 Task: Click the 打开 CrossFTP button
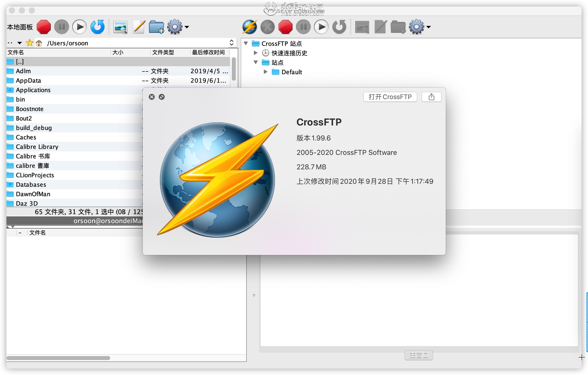click(390, 97)
